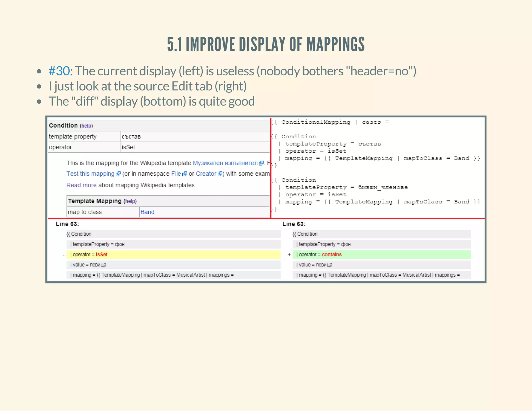532x411 pixels.
Task: Click left diff line 'templateProperty = фон'
Action: point(174,244)
